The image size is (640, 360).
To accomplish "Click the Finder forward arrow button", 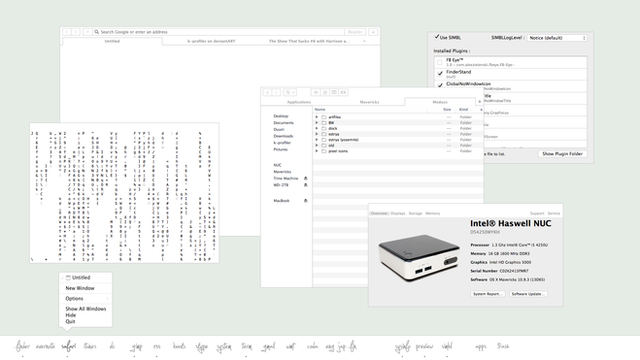I will tap(276, 92).
